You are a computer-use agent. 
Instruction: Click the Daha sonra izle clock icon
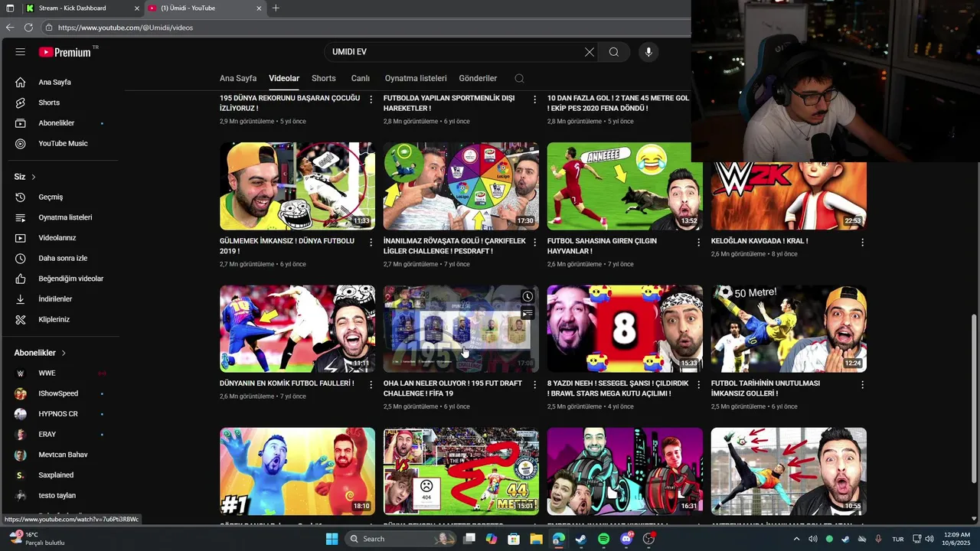[21, 258]
